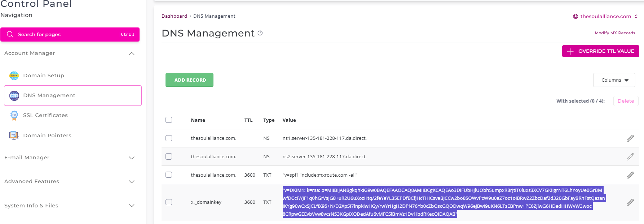Check the ns1.server NS record checkbox
The image size is (644, 224).
point(169,138)
